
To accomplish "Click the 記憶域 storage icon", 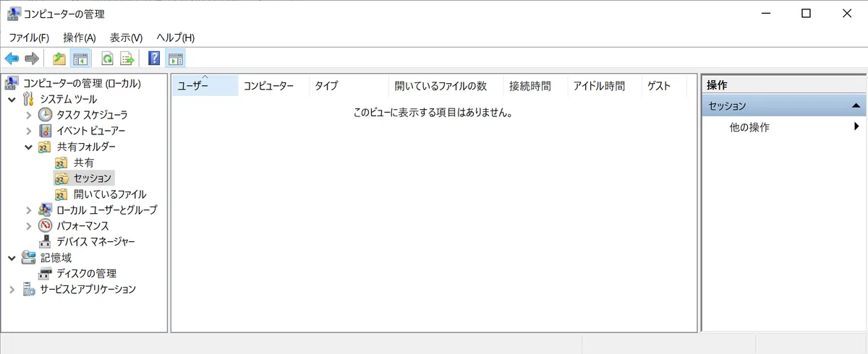I will pyautogui.click(x=28, y=257).
